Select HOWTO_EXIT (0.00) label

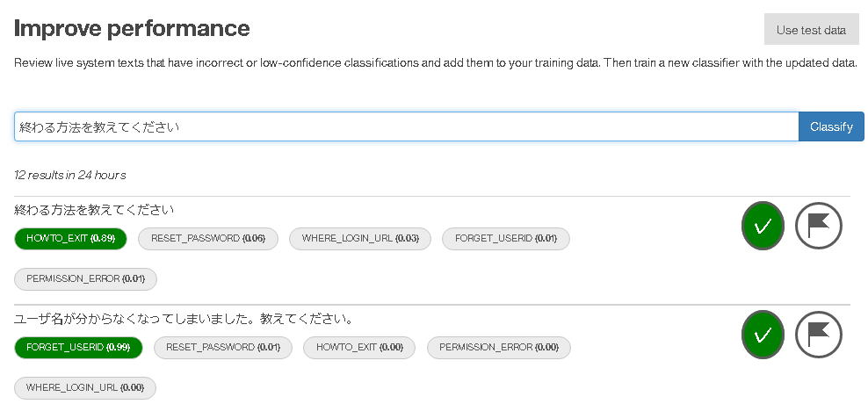(x=359, y=348)
